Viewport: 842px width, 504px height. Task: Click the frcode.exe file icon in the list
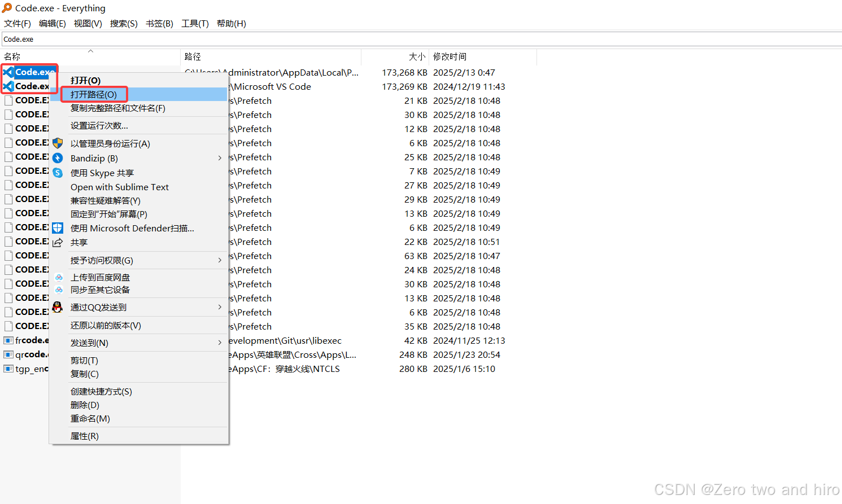coord(8,340)
